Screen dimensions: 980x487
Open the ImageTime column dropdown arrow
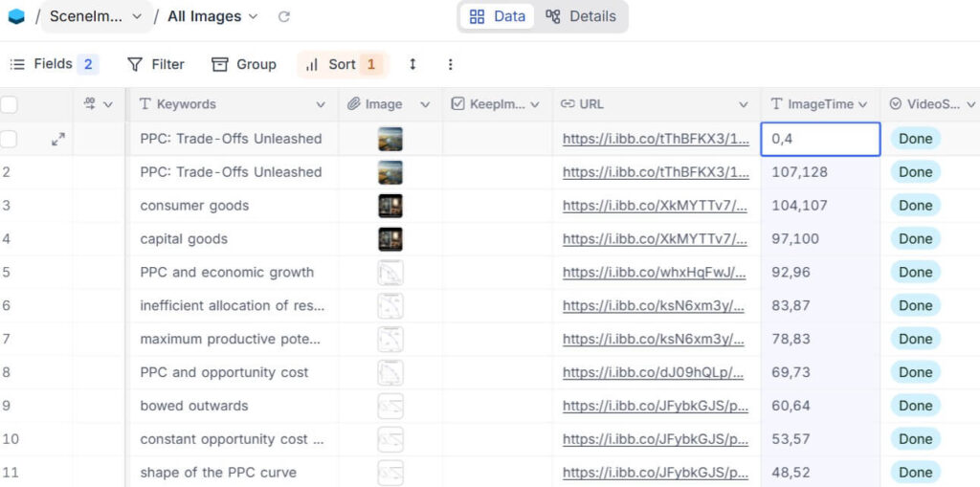tap(863, 104)
